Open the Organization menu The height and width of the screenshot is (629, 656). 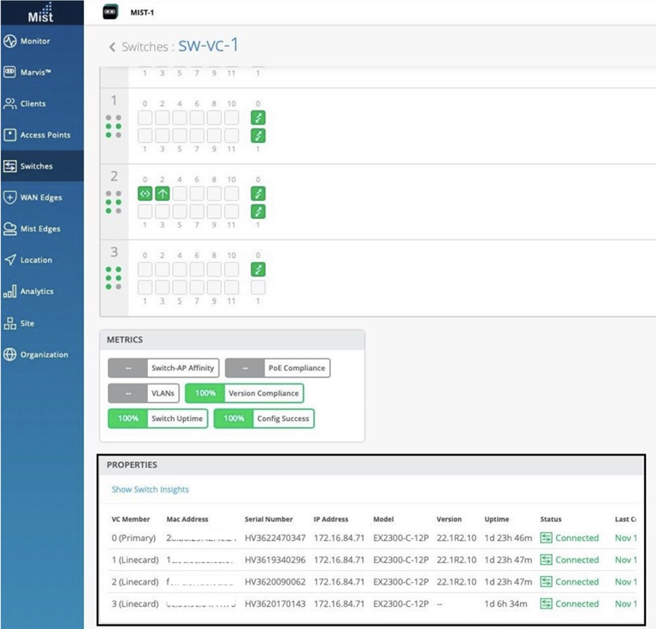42,354
